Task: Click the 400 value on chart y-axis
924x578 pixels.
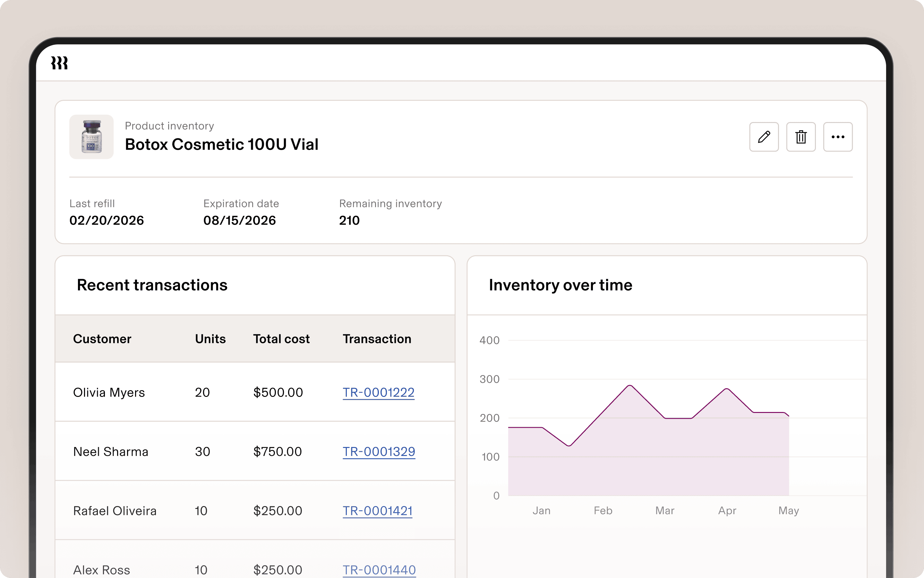Action: click(490, 340)
